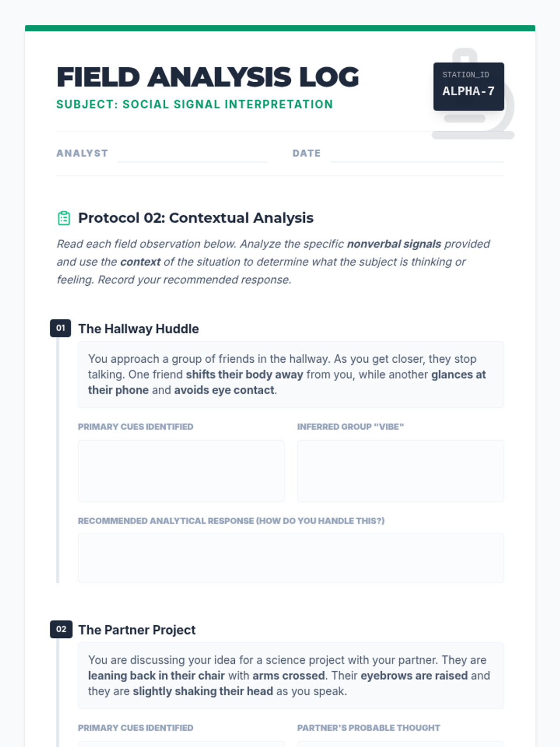Screen dimensions: 560x747
Task: Click the microscope icon behind the station badge
Action: tap(473, 93)
